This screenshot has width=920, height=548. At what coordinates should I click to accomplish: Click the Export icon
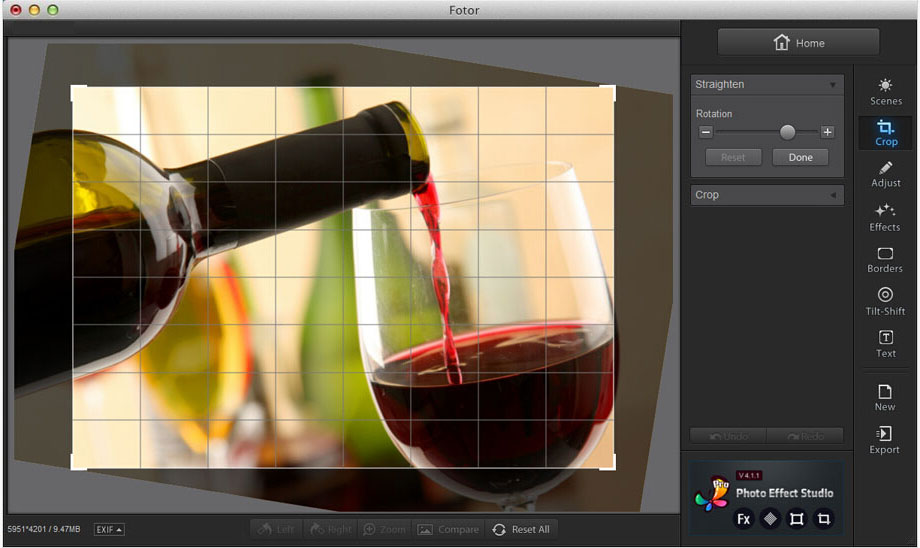tap(884, 440)
